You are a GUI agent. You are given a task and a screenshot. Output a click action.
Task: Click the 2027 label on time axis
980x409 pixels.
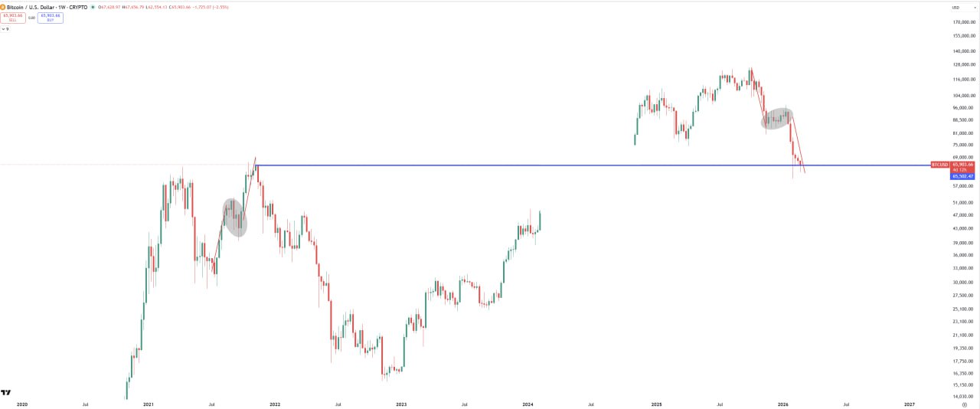(x=909, y=404)
